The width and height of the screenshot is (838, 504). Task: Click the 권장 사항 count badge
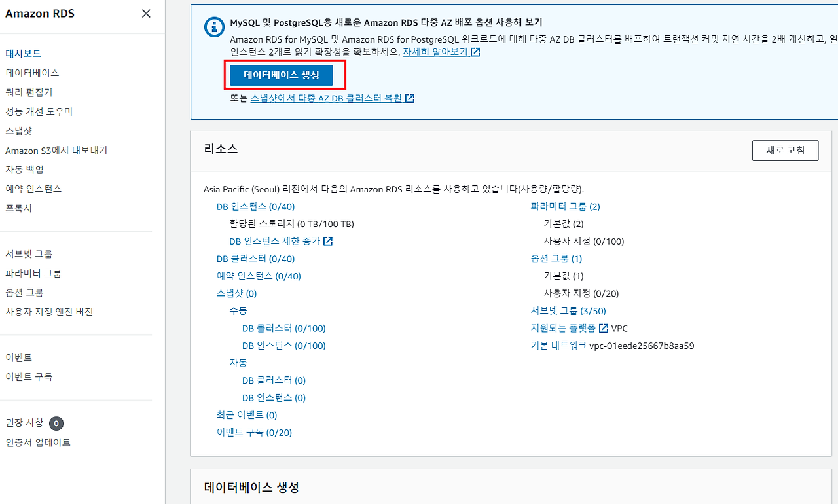pos(56,423)
